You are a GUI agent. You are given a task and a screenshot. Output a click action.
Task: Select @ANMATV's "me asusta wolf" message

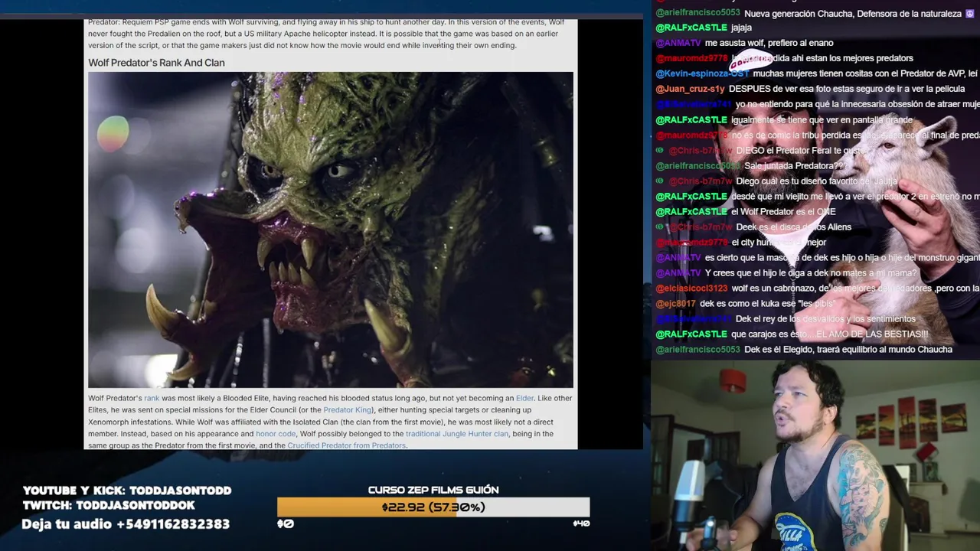(744, 43)
